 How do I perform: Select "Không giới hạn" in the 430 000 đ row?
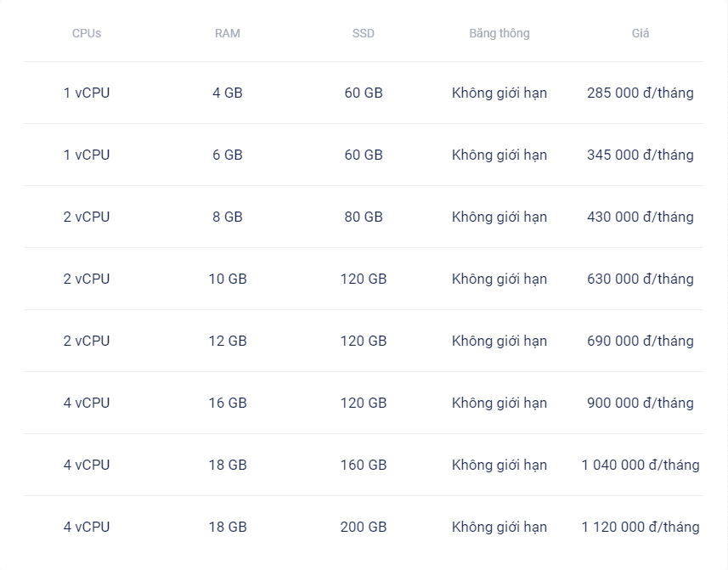[x=499, y=217]
